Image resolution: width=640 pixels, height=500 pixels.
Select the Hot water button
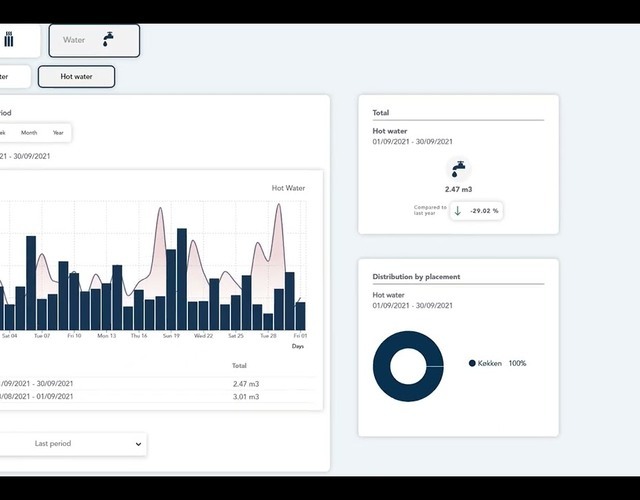(76, 76)
